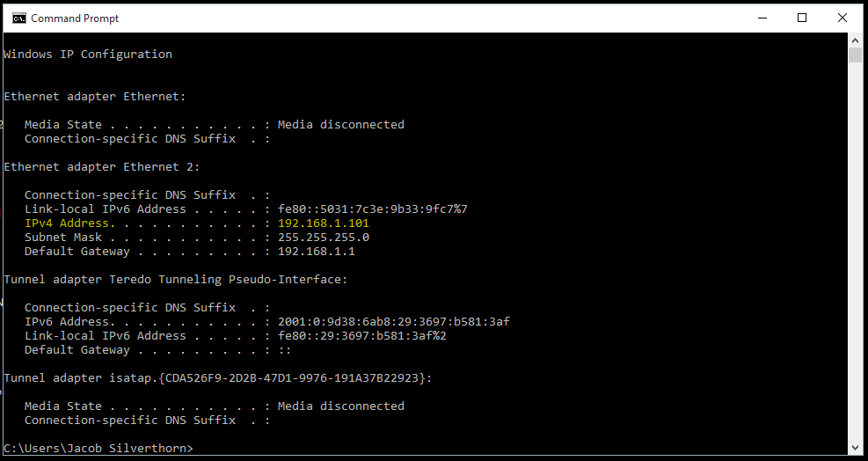Click the Ethernet adapter Ethernet 2 heading
Image resolution: width=868 pixels, height=461 pixels.
pos(101,167)
